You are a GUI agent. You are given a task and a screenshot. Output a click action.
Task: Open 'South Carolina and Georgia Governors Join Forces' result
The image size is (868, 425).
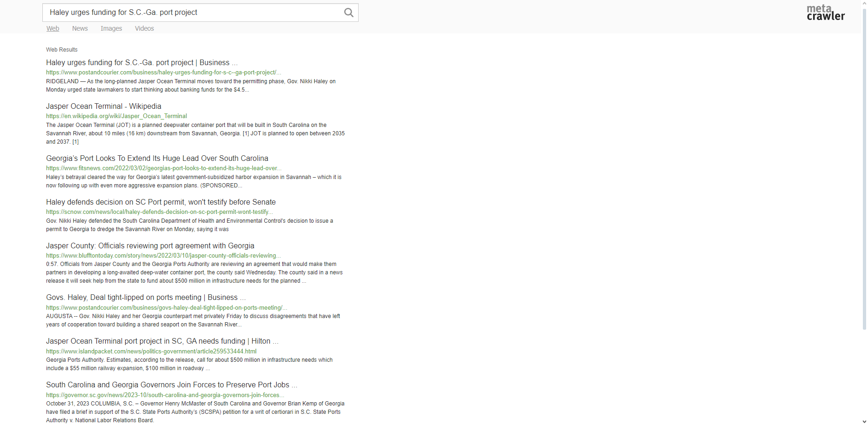point(172,385)
